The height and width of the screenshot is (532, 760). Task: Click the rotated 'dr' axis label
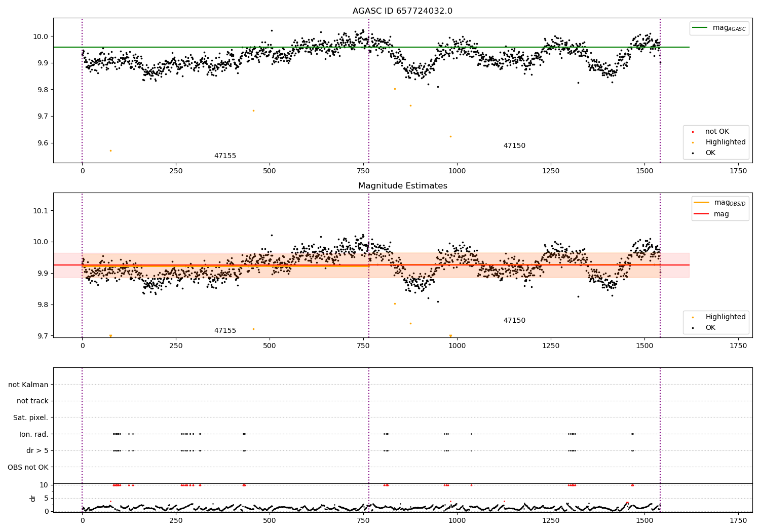point(33,498)
